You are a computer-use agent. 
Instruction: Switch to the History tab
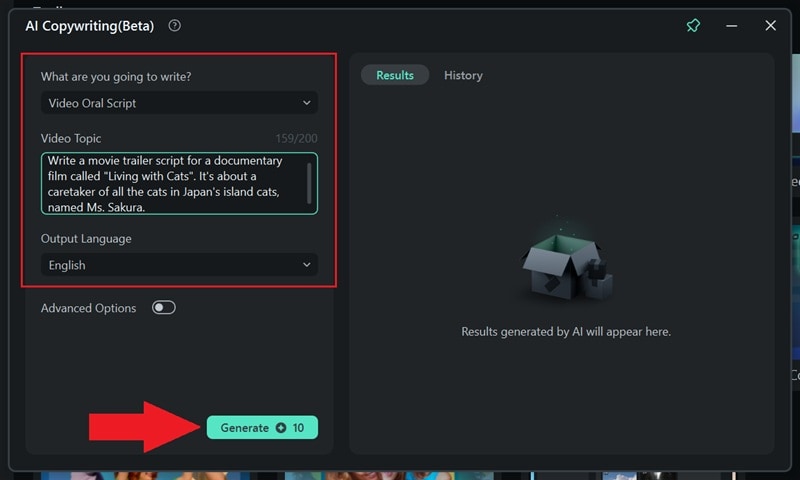click(x=463, y=75)
